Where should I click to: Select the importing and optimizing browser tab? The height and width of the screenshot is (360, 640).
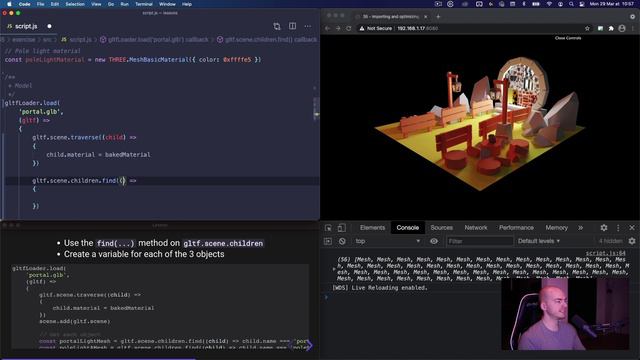click(390, 17)
